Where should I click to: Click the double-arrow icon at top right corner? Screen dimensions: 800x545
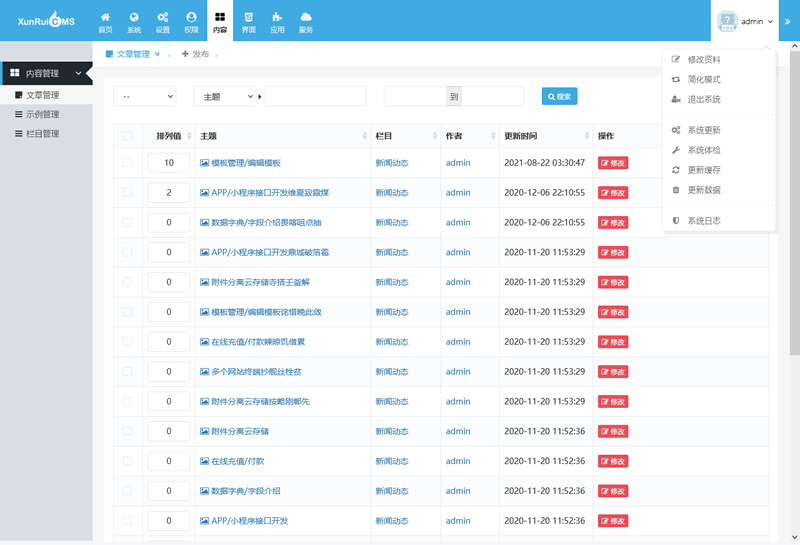point(787,21)
